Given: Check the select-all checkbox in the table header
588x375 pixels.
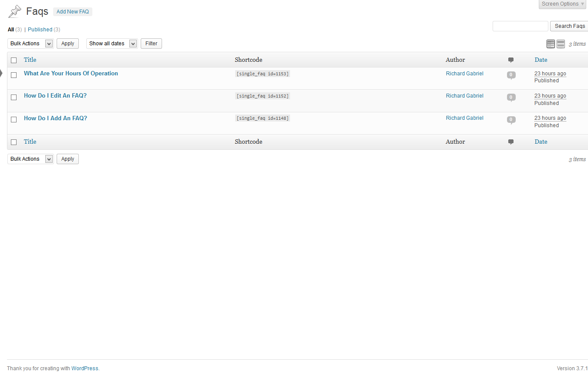Looking at the screenshot, I should click(14, 60).
